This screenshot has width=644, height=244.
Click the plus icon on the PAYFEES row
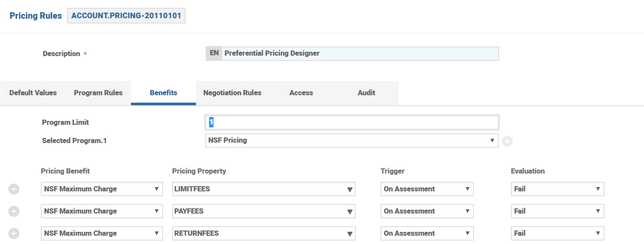[x=14, y=211]
